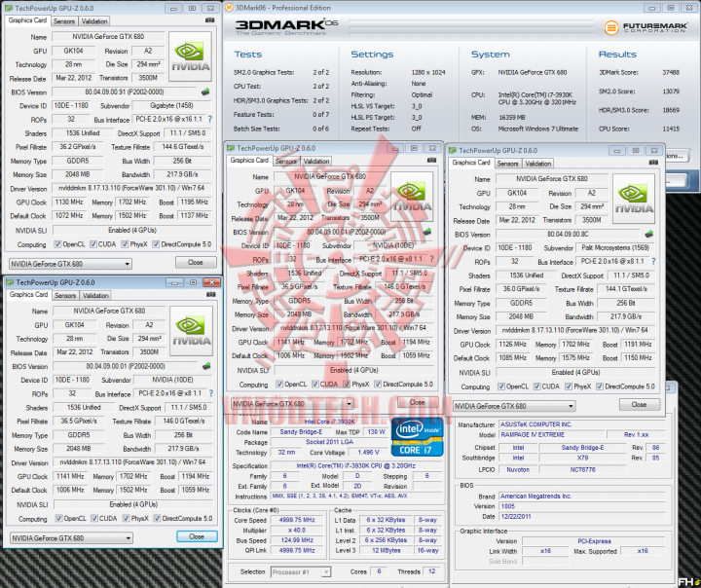Open the Processor #1 selection dropdown in CPU-Z

point(301,571)
